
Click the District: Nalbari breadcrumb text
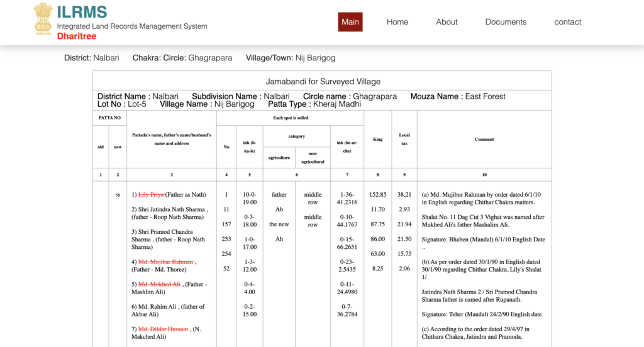[x=91, y=58]
